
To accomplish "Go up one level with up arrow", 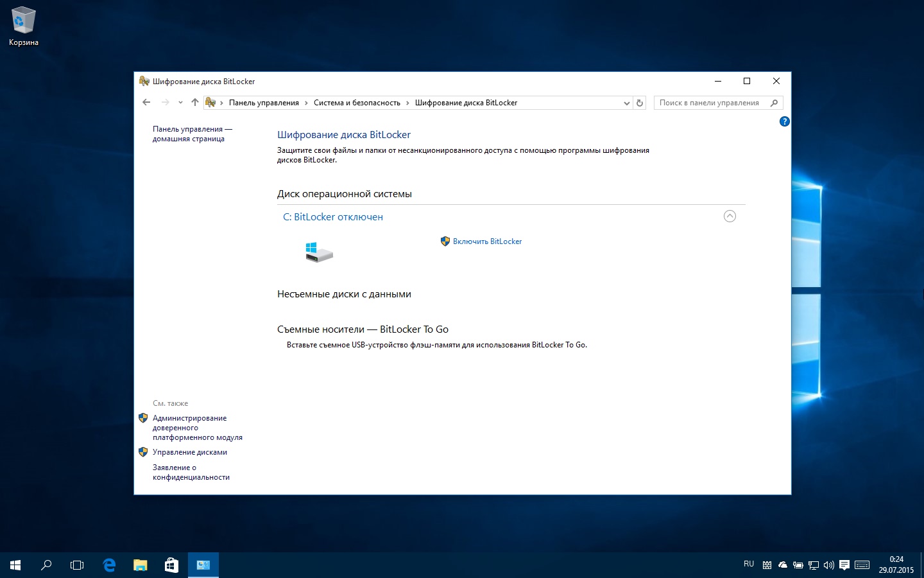I will (x=195, y=103).
